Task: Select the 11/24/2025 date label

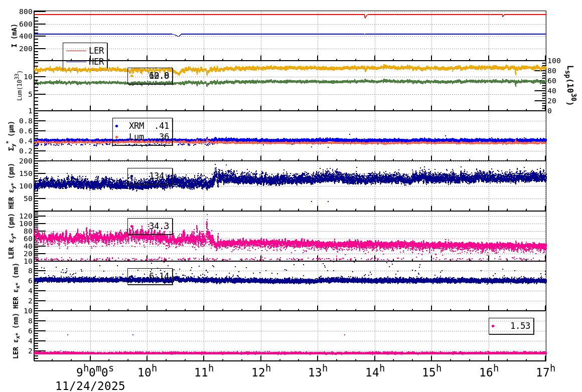Action: point(90,386)
